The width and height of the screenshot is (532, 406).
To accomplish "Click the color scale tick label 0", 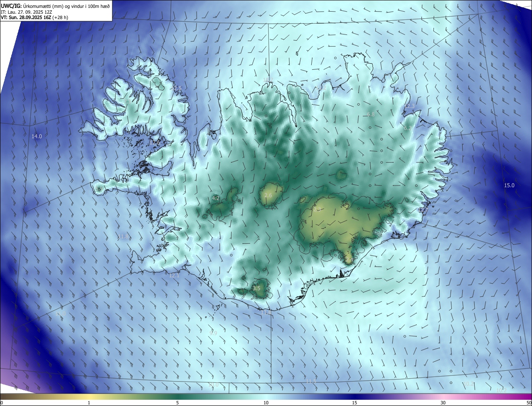I will (2, 403).
